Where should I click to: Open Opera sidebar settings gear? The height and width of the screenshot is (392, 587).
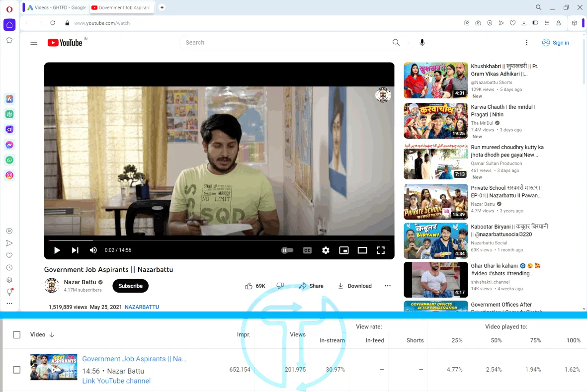(x=9, y=280)
